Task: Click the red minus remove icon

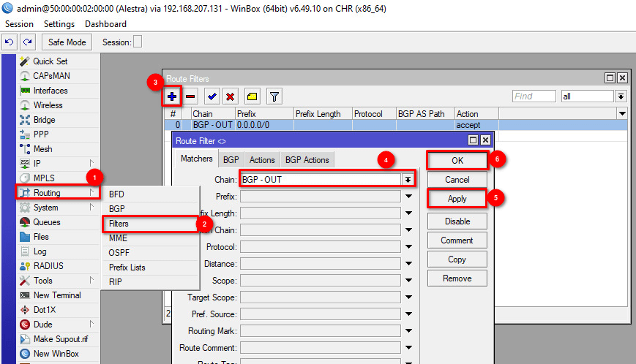Action: pyautogui.click(x=190, y=96)
